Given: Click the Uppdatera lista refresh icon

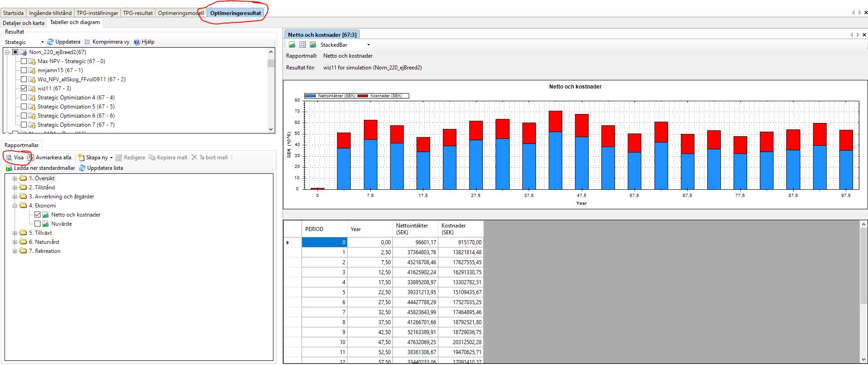Looking at the screenshot, I should (82, 168).
